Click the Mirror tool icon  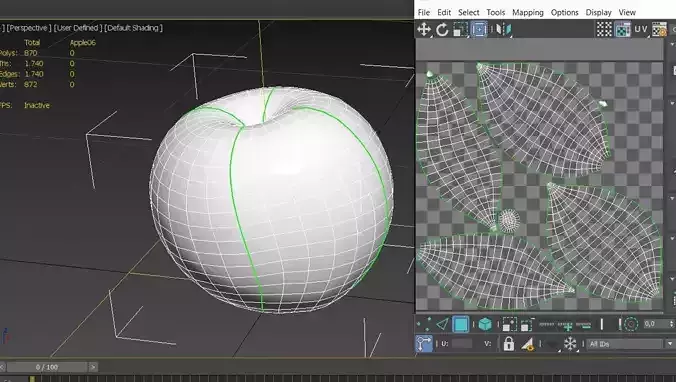point(503,29)
